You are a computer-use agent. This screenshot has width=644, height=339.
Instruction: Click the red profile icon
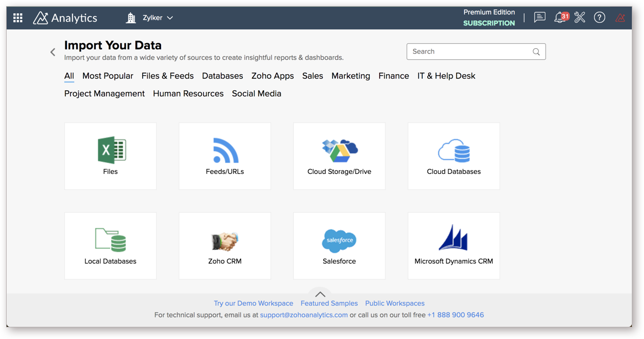point(620,18)
